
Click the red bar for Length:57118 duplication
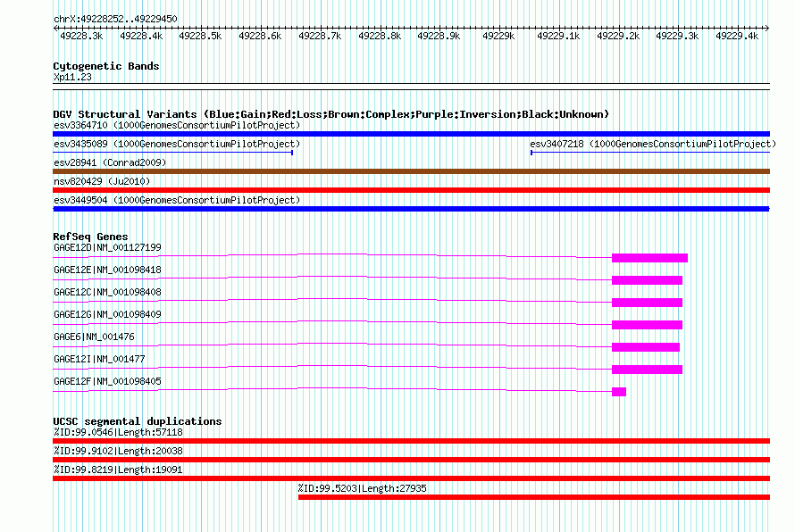coord(411,441)
